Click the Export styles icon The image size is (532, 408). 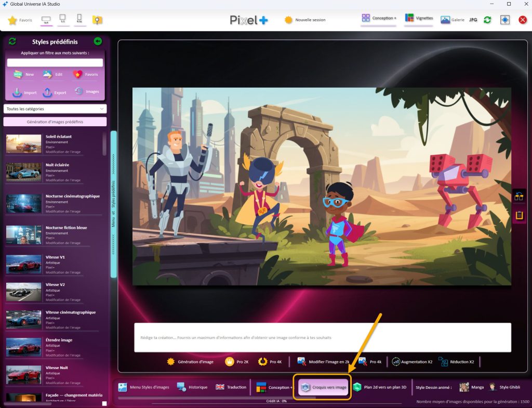(47, 92)
